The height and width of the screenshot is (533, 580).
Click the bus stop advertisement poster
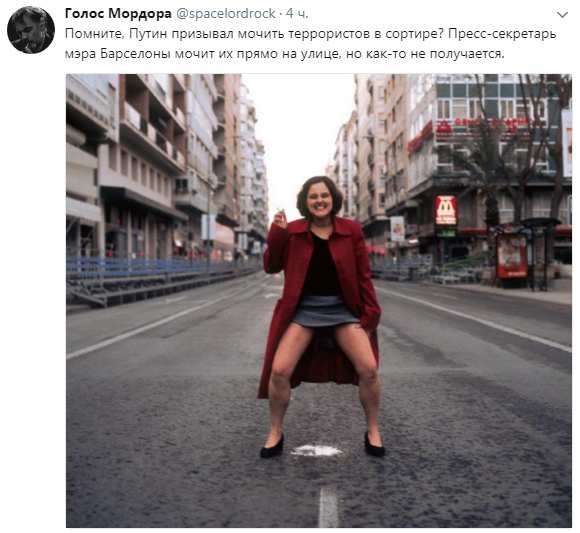[x=512, y=256]
